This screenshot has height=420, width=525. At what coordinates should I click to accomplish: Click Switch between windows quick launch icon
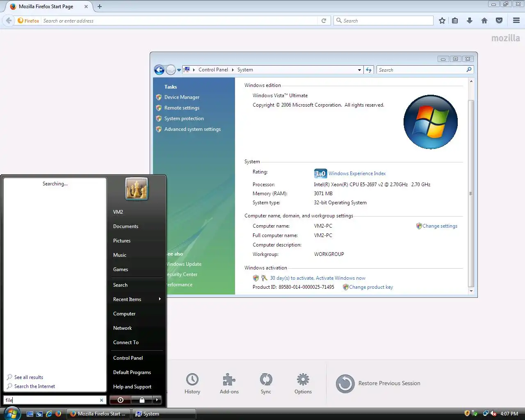pos(39,414)
